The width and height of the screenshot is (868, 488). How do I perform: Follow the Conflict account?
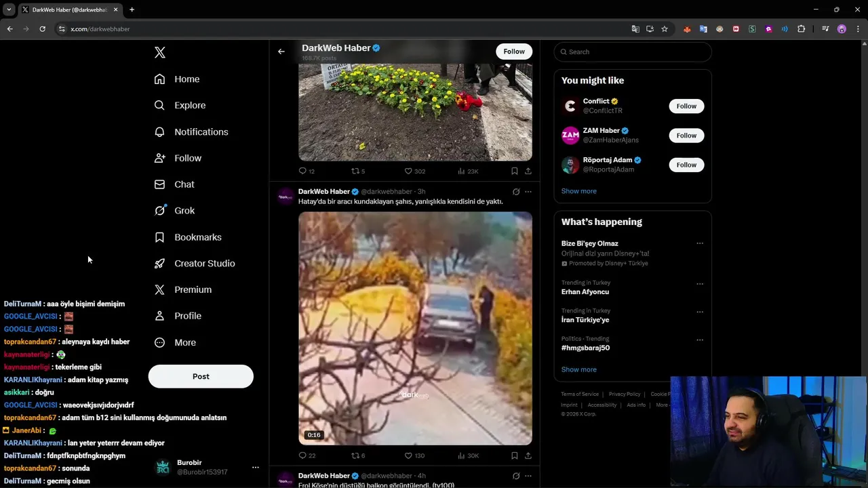click(x=686, y=106)
